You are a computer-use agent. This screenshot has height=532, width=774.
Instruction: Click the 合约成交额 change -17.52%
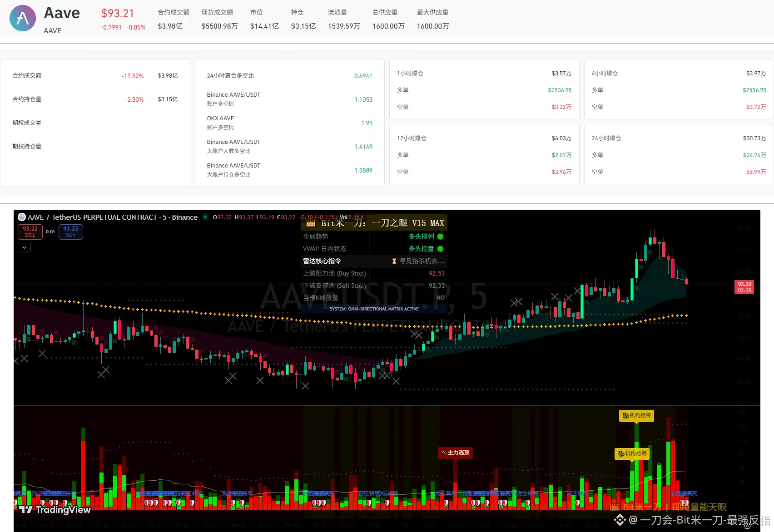(x=133, y=76)
